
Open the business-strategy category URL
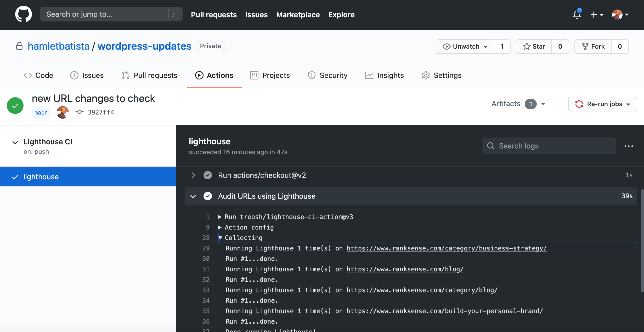pos(447,248)
